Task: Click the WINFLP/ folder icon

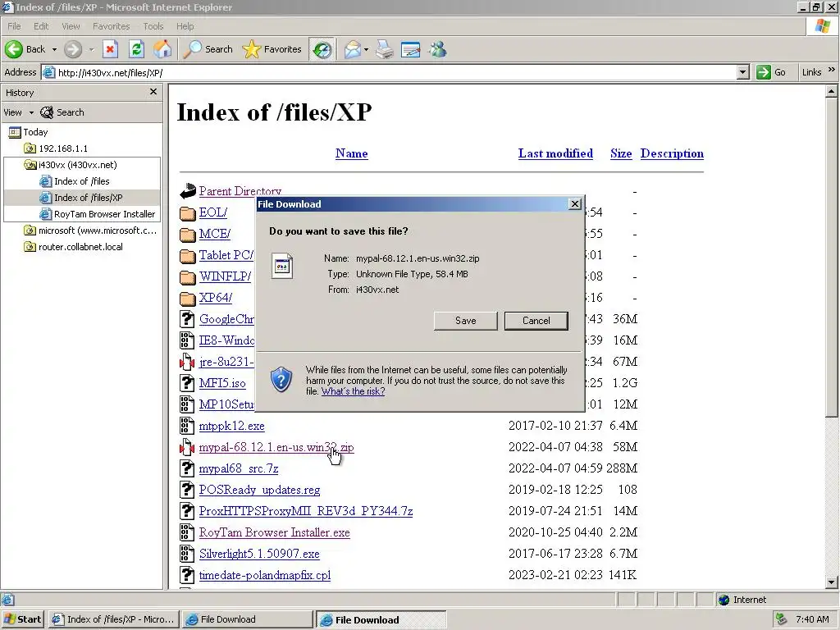Action: tap(188, 277)
